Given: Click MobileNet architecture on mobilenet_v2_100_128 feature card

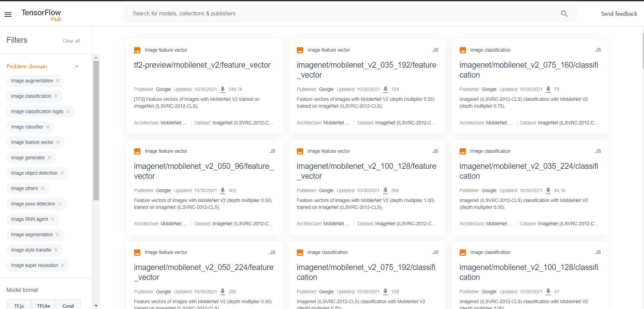Looking at the screenshot, I should [337, 224].
